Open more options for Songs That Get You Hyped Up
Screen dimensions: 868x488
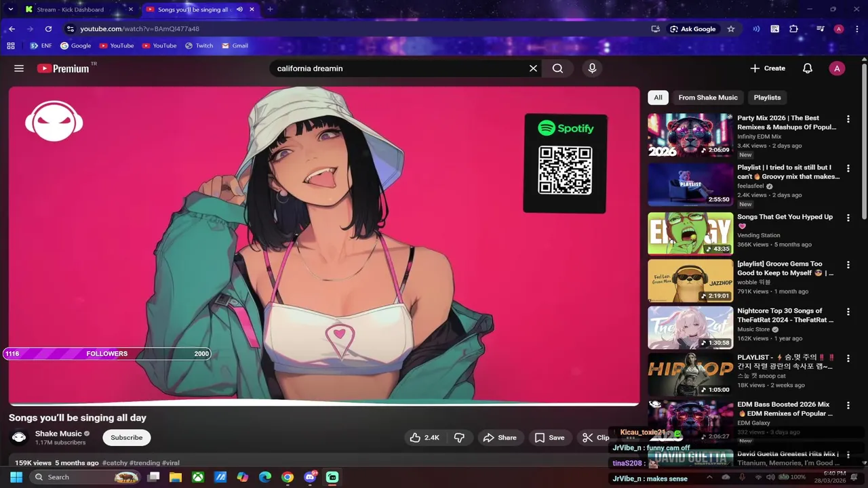pos(848,218)
